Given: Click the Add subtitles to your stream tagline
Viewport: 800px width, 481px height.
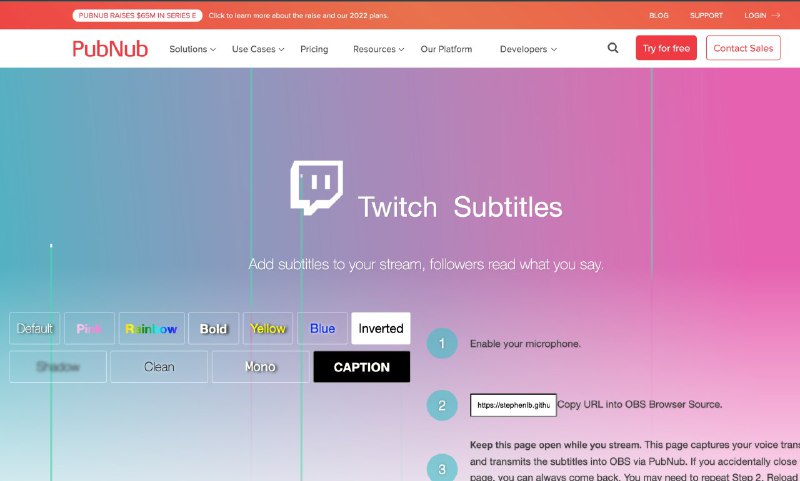Looking at the screenshot, I should pos(426,264).
